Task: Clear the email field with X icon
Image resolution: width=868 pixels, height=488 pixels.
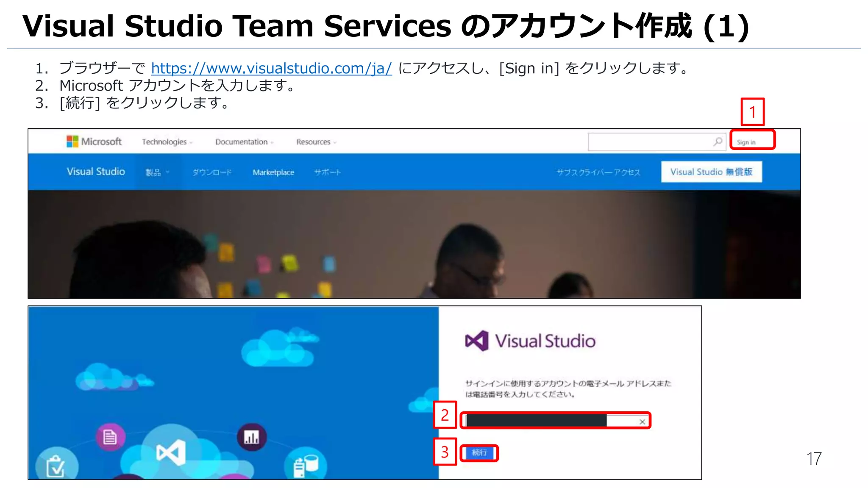Action: tap(642, 422)
